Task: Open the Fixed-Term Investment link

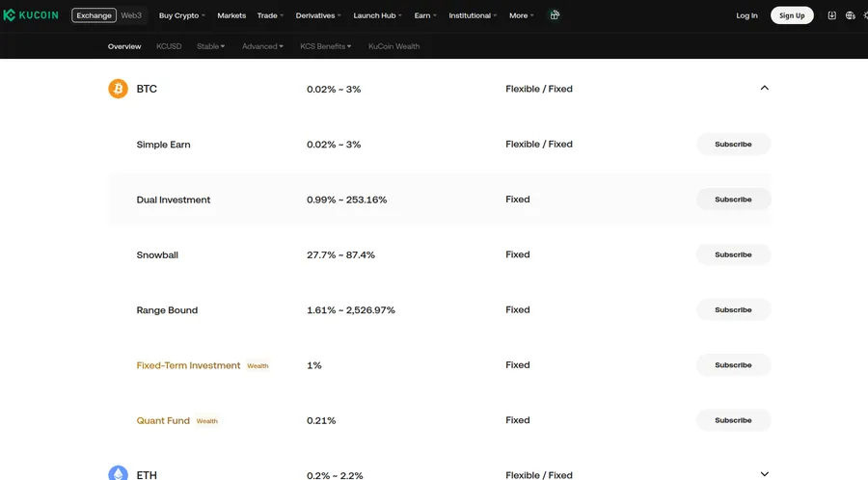Action: click(188, 365)
